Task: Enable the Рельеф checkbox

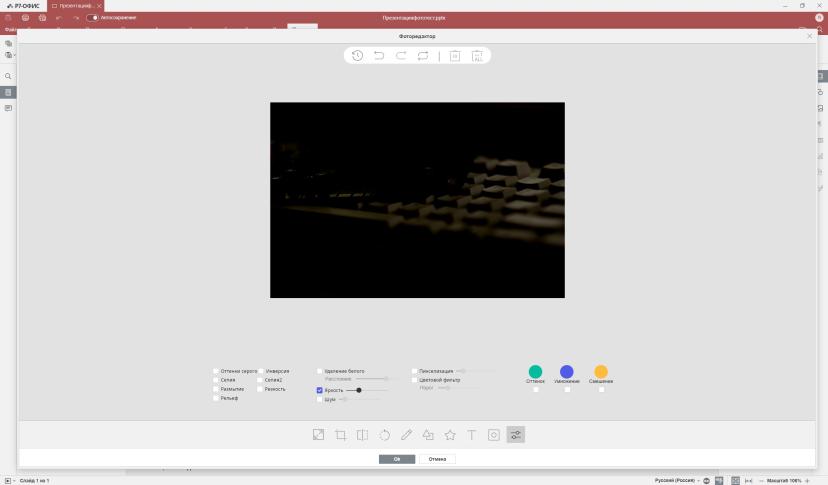Action: click(215, 398)
